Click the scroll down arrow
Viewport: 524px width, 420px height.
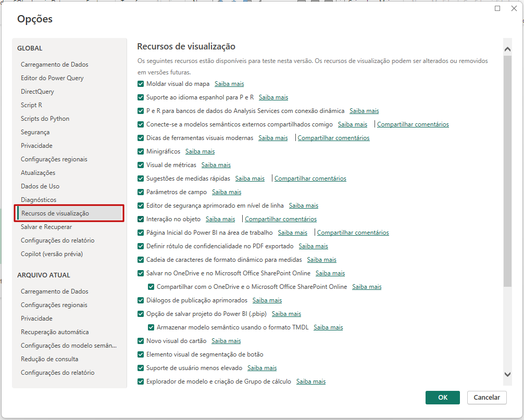508,374
